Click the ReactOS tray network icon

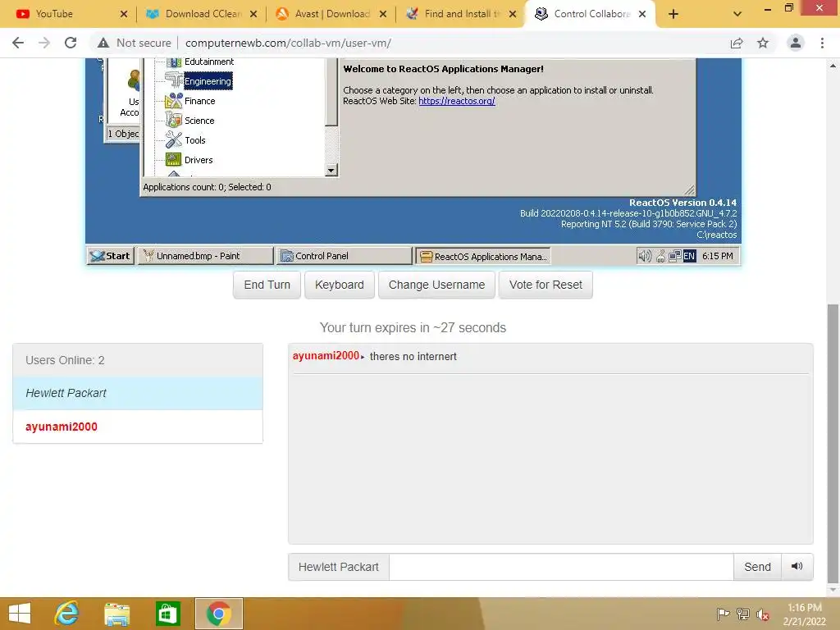675,256
